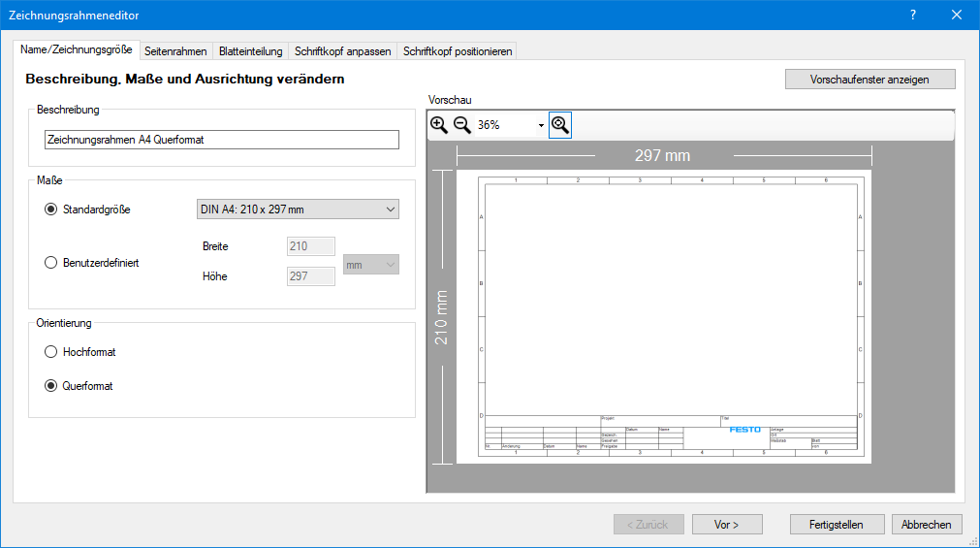Click the Vor > button

(x=726, y=525)
